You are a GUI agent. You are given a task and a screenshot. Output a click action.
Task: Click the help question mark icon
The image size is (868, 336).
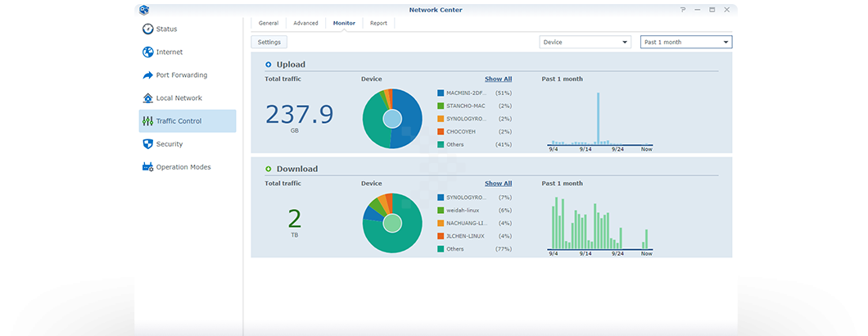(x=683, y=9)
